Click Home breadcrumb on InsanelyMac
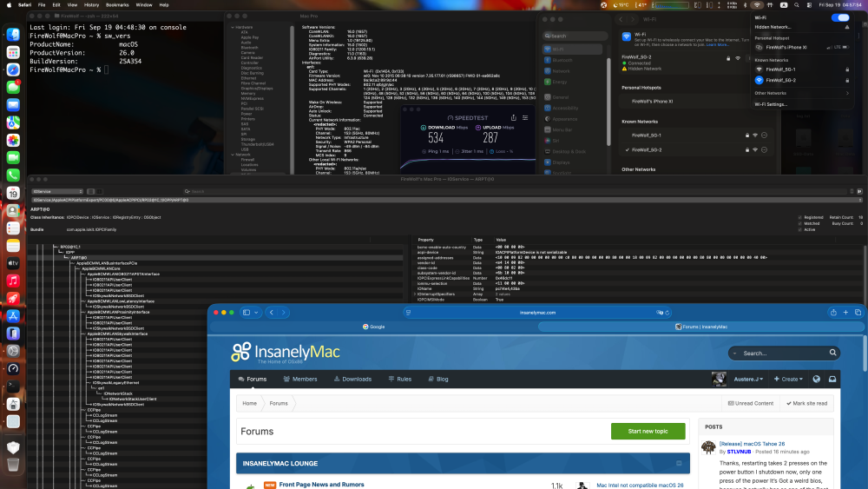 tap(250, 403)
